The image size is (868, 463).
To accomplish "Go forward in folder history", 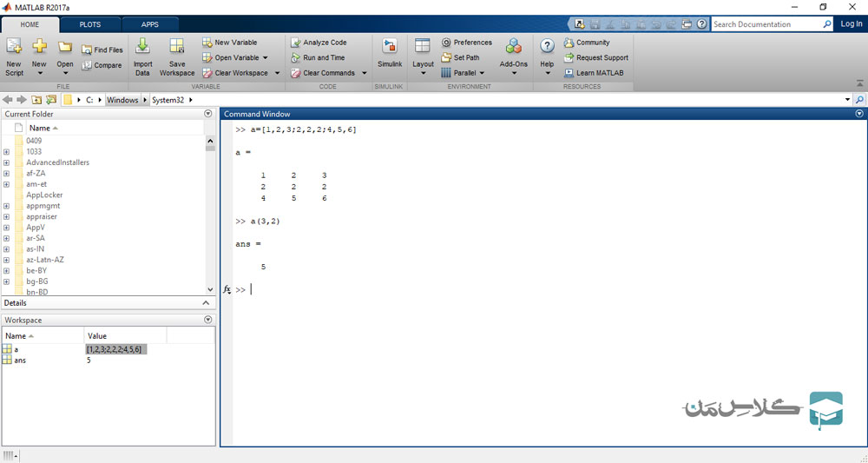I will pyautogui.click(x=22, y=100).
